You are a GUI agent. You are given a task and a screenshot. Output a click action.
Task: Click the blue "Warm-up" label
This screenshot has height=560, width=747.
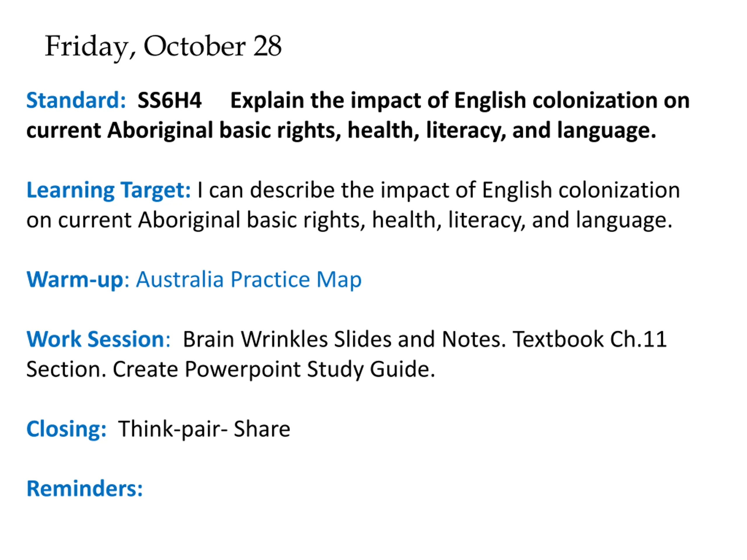75,280
